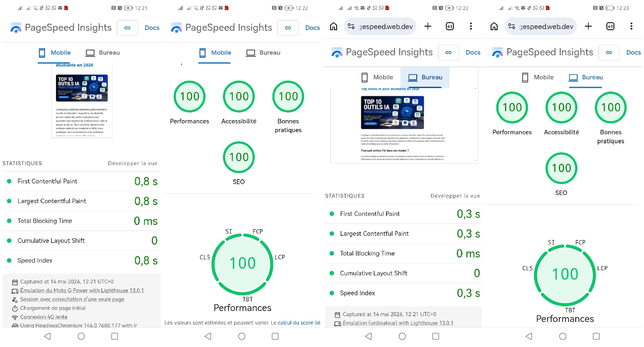
Task: Open Docs link in second screenshot
Action: (312, 28)
